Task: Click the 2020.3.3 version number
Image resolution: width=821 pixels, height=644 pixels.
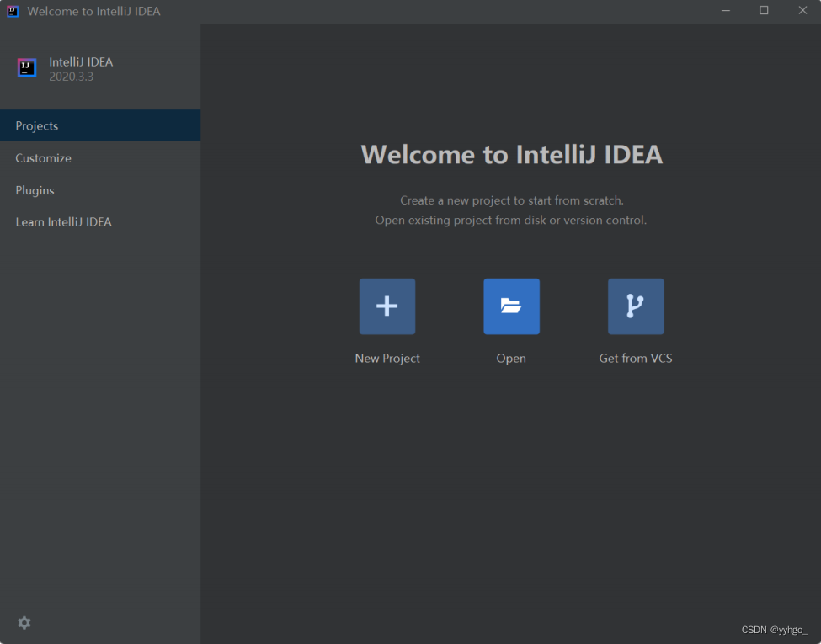Action: [x=71, y=77]
